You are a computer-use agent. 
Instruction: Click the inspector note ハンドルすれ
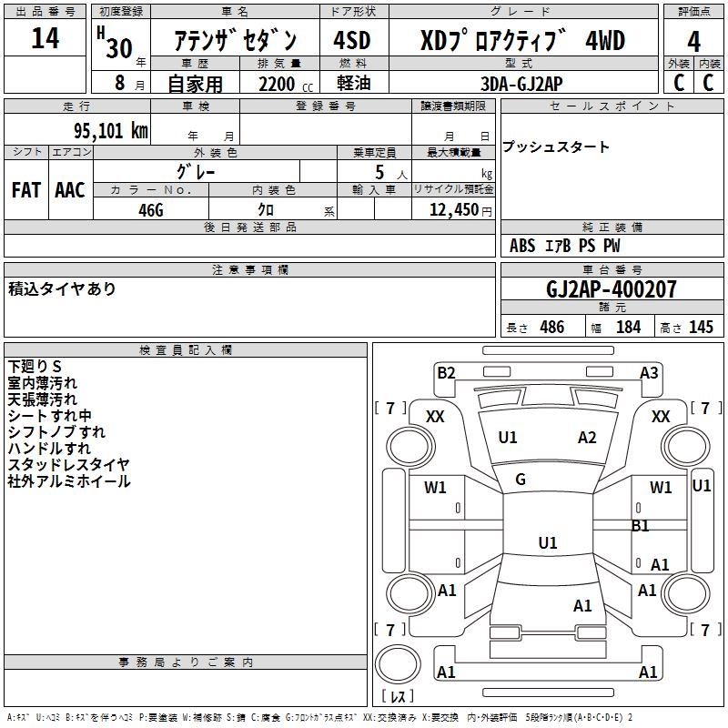coord(49,448)
